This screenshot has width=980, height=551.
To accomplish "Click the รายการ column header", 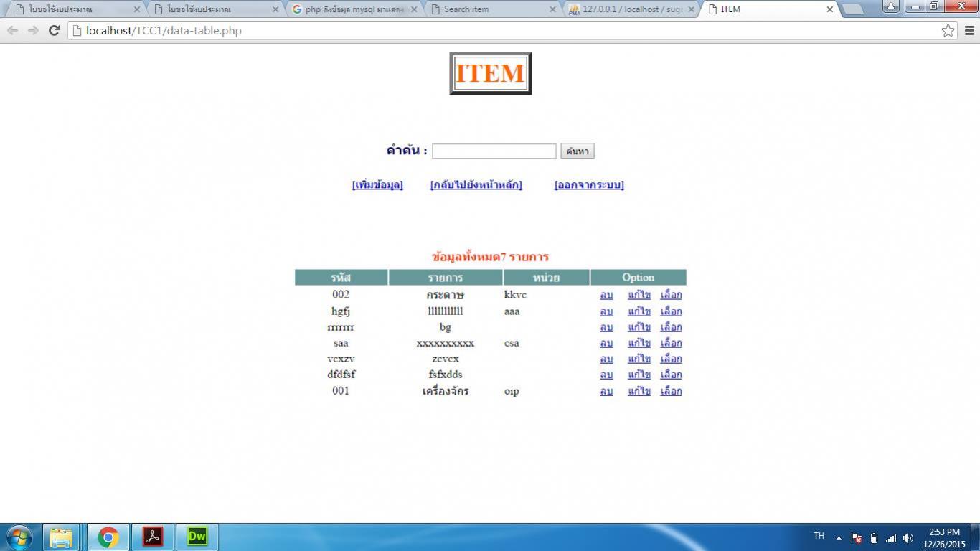I will click(446, 278).
